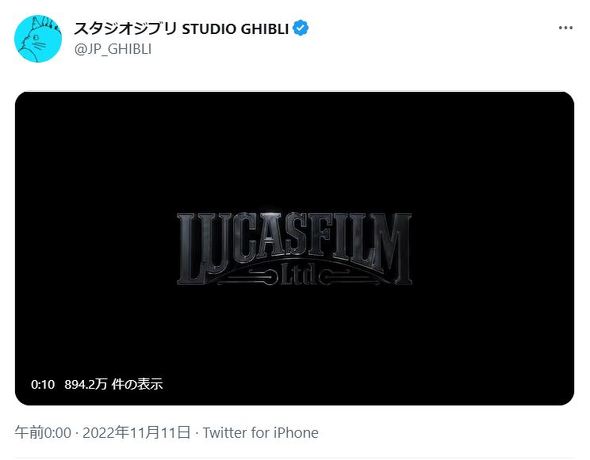Image resolution: width=590 pixels, height=460 pixels.
Task: Click the 894.2万 view count number
Action: click(x=85, y=384)
